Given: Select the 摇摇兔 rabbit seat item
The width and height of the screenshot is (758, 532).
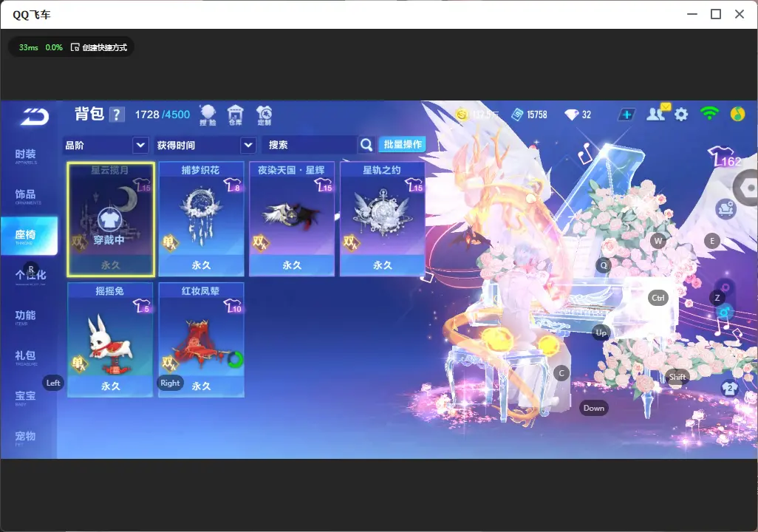Looking at the screenshot, I should click(110, 340).
